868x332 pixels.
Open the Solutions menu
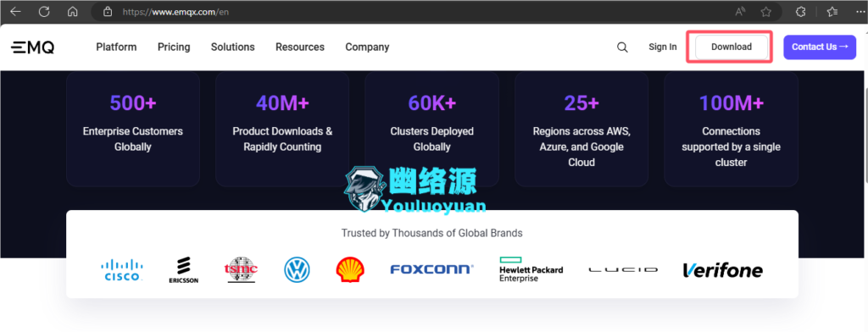tap(232, 47)
